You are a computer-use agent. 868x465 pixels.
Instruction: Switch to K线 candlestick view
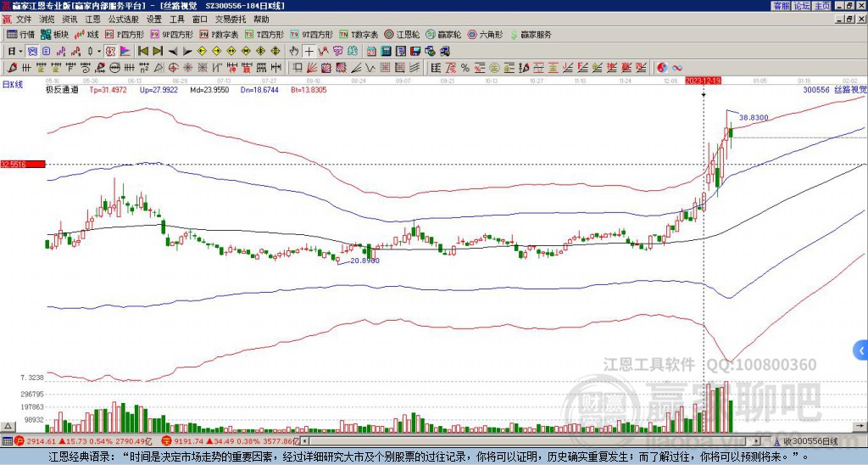[86, 34]
